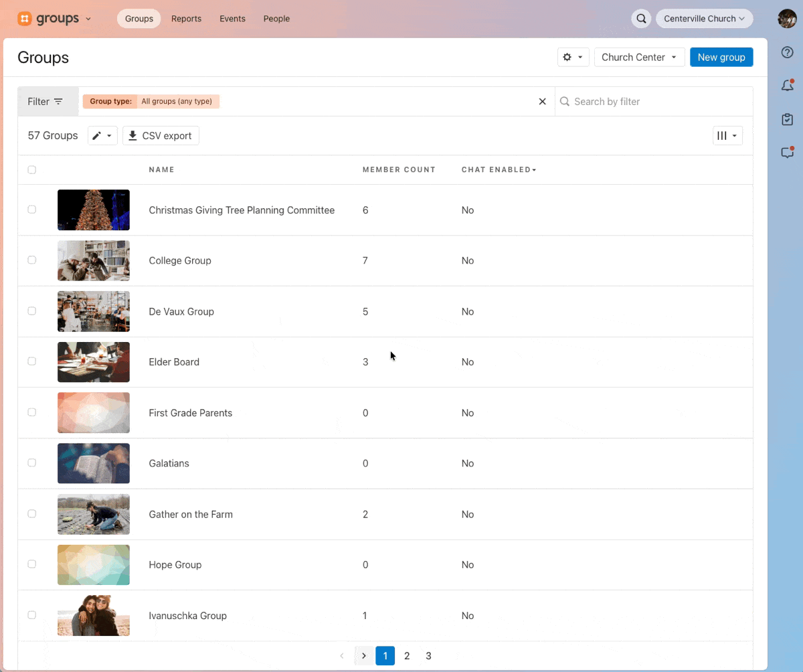Open the First Grade Parents thumbnail

(x=94, y=413)
